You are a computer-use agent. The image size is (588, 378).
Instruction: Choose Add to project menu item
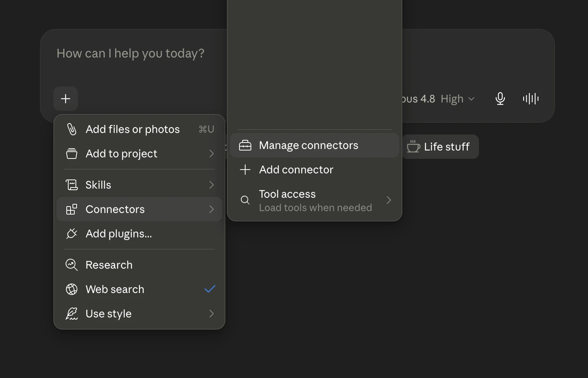[140, 154]
